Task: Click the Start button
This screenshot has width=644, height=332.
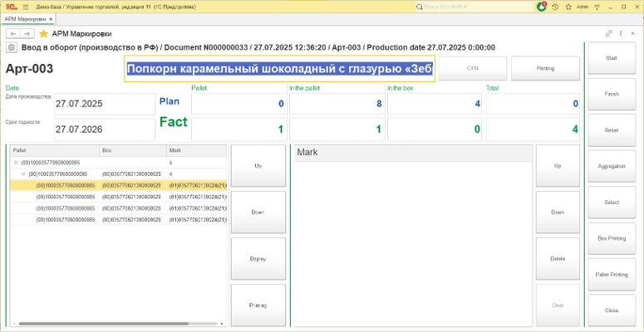Action: point(611,58)
